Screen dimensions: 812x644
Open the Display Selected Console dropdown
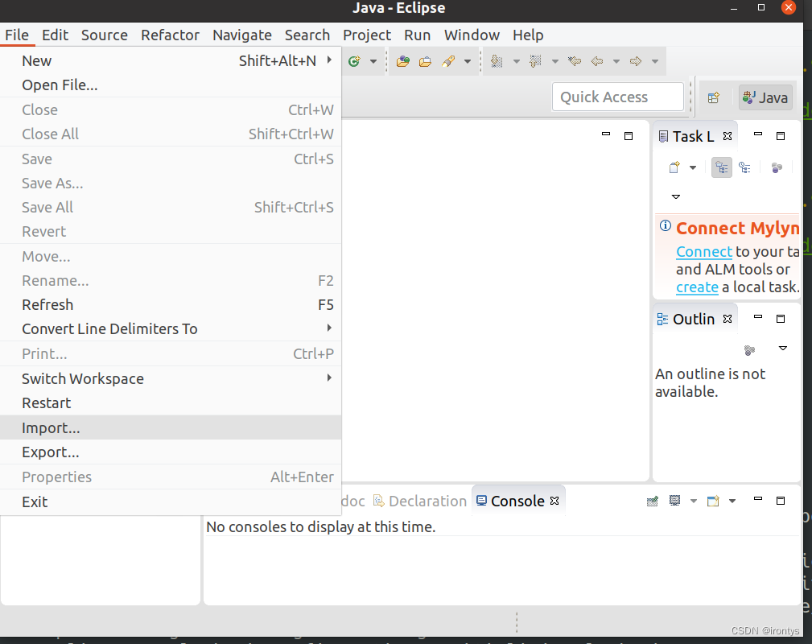[694, 501]
